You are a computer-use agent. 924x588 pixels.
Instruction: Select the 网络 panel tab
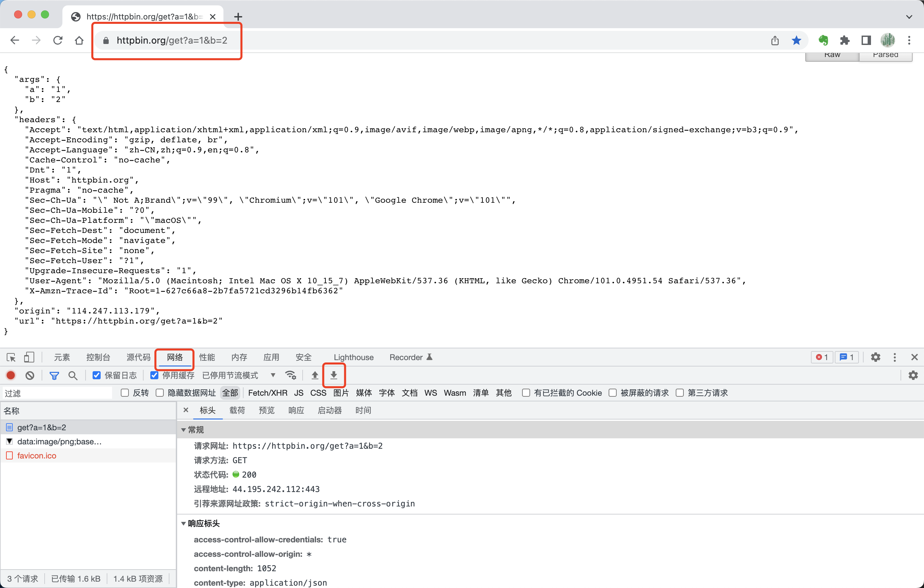[x=174, y=357]
